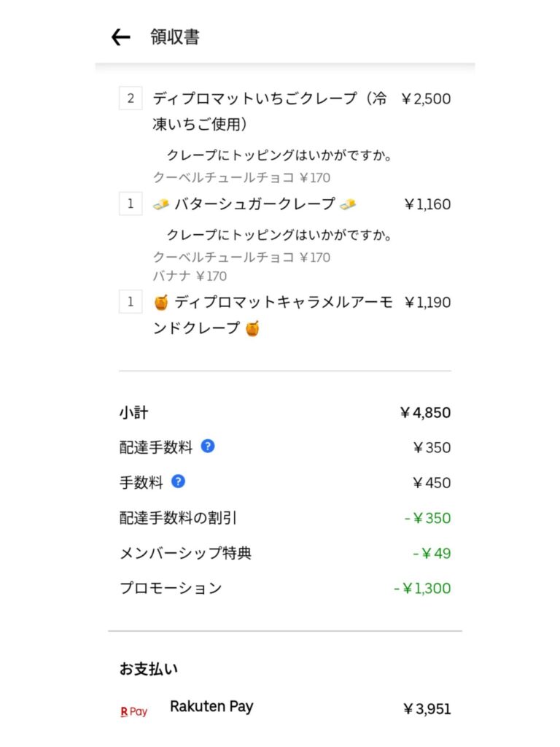The height and width of the screenshot is (747, 560).
Task: Tap the Rakuten Pay R Pay logo
Action: pyautogui.click(x=134, y=711)
